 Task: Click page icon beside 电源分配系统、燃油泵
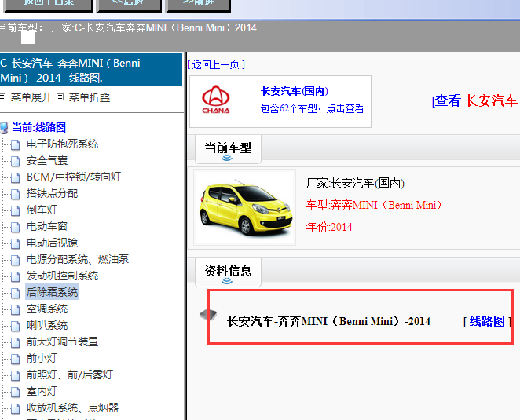pyautogui.click(x=15, y=260)
